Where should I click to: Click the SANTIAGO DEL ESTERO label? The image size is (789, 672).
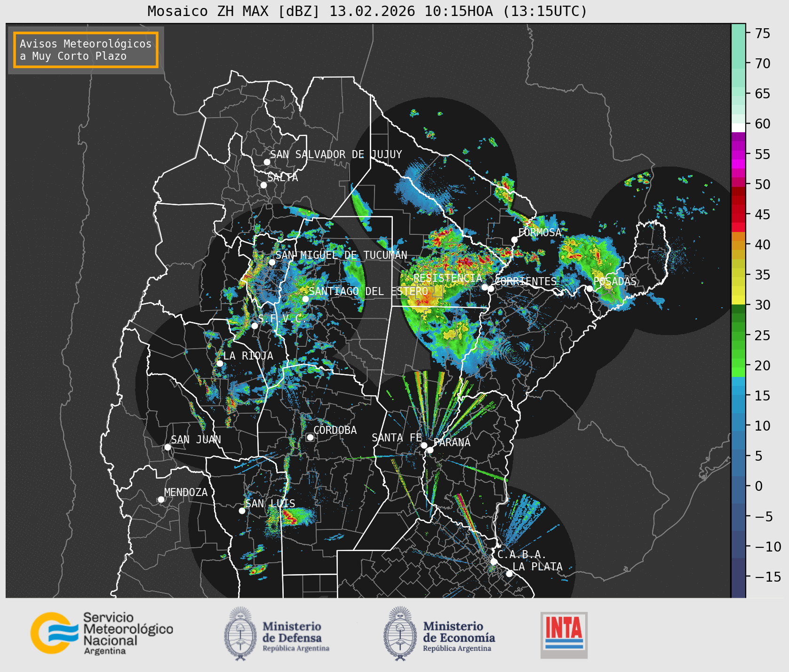(x=368, y=291)
